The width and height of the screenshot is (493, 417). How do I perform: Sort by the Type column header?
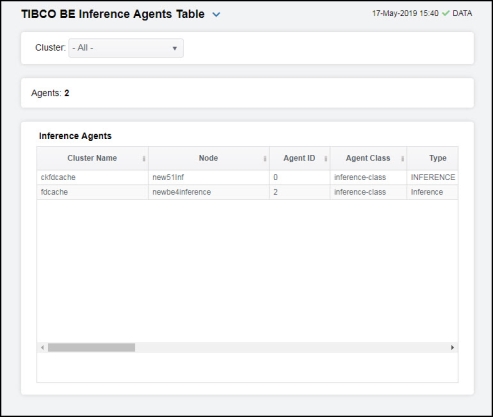click(438, 158)
